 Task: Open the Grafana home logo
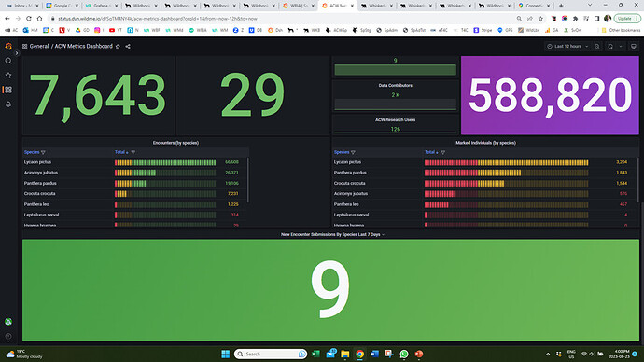coord(8,47)
